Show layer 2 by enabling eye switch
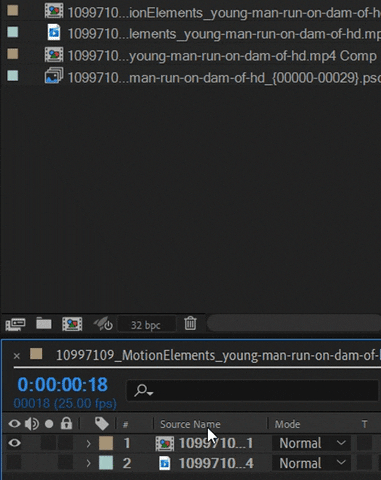Viewport: 381px width, 480px height. point(14,463)
